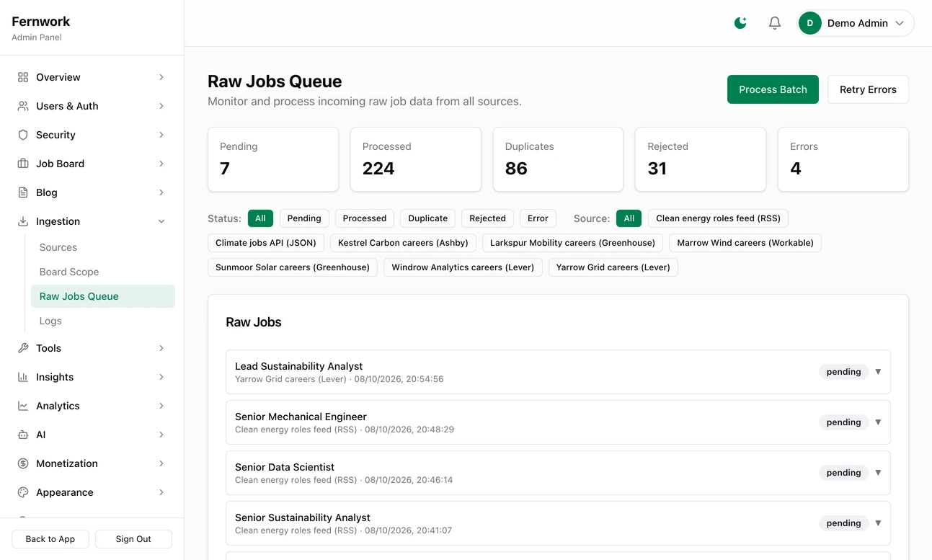Click the Duplicates 86 card
Screen dimensions: 932x560
click(558, 159)
